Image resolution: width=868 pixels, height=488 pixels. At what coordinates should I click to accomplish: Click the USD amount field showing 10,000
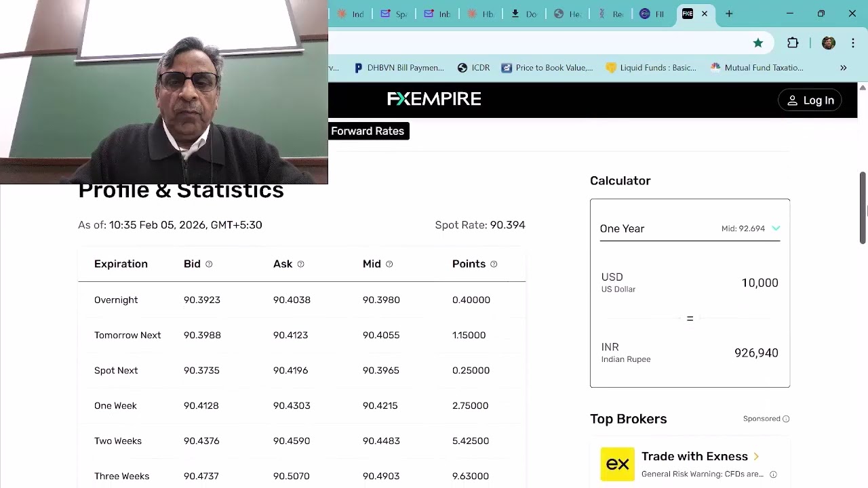coord(759,283)
